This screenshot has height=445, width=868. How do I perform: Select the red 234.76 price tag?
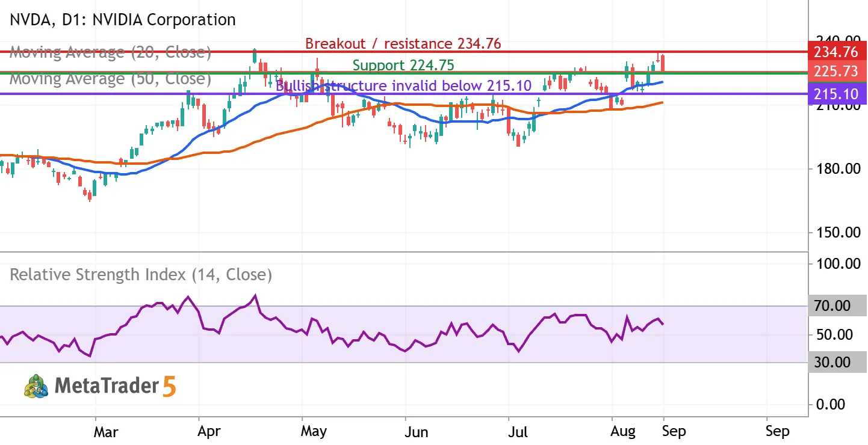837,52
